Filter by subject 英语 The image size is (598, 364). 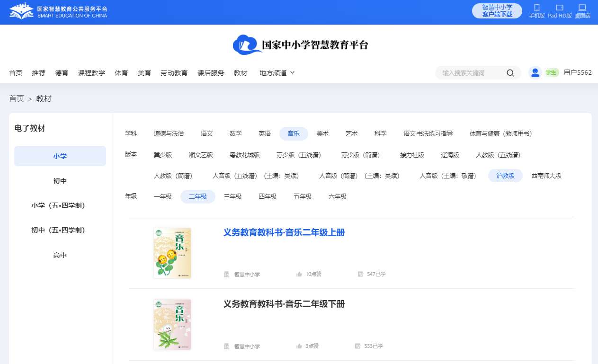[x=265, y=134]
